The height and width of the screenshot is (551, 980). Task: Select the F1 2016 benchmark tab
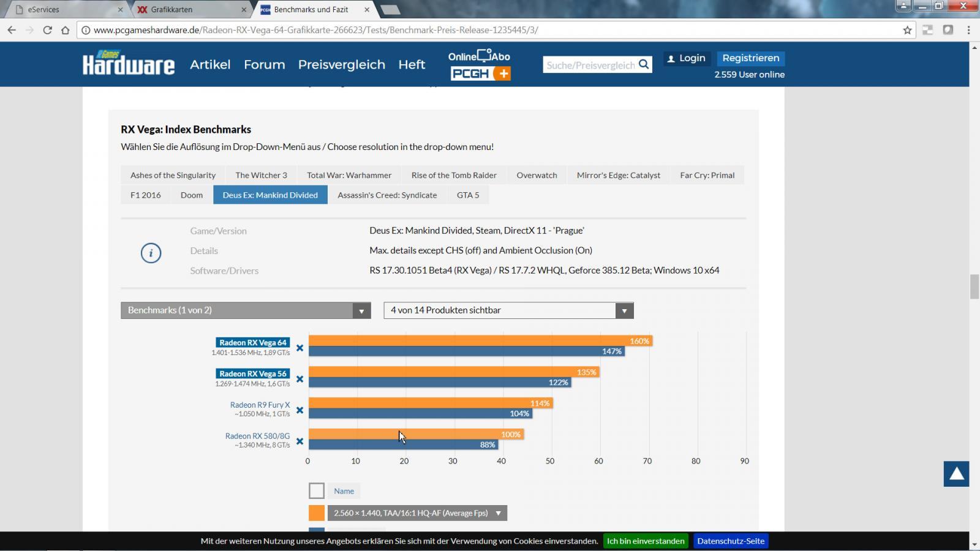pos(146,195)
